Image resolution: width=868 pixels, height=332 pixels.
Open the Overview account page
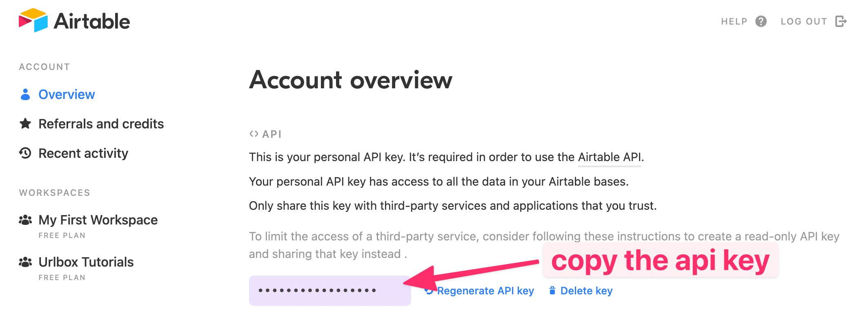point(67,94)
